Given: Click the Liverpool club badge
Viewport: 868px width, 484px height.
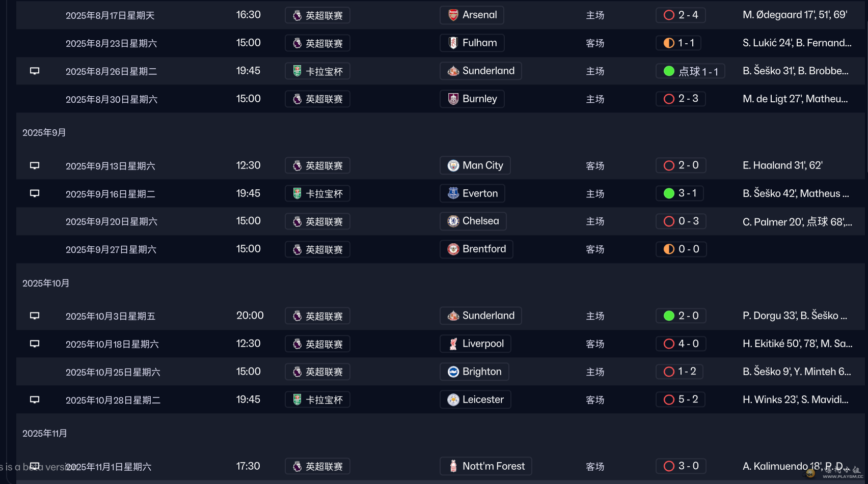Looking at the screenshot, I should coord(453,344).
